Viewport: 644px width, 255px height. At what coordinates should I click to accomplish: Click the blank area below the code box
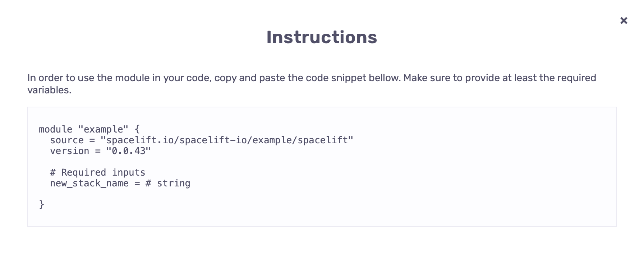coord(322,241)
